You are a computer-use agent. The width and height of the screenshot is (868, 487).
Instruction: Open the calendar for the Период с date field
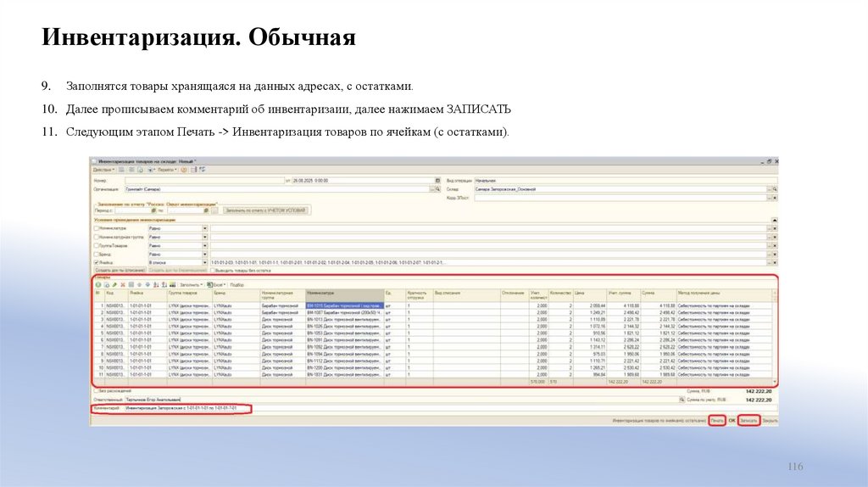[x=153, y=210]
